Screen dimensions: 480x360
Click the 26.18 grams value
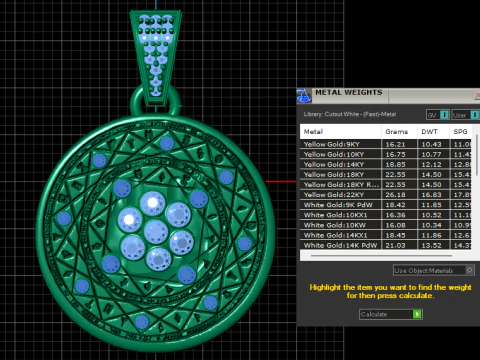[x=395, y=195]
